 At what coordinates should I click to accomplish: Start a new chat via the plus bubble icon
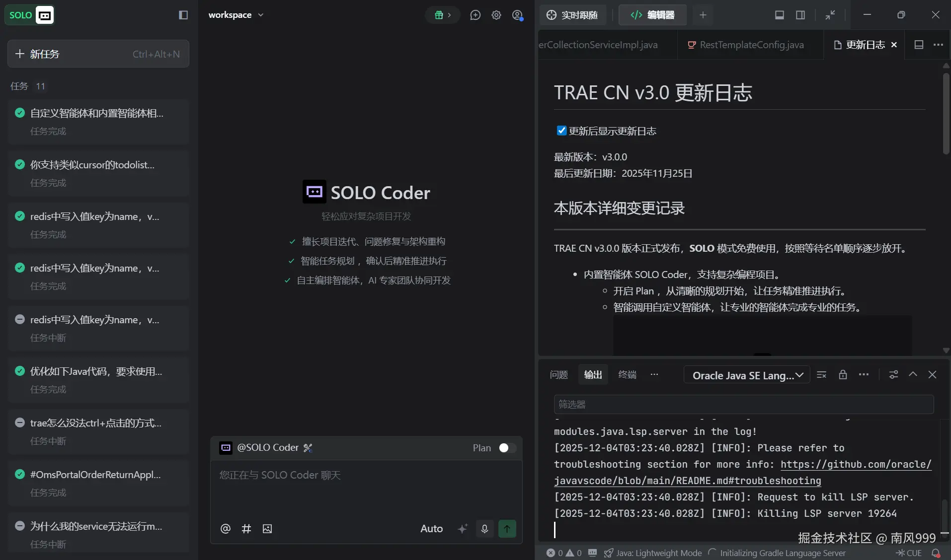pyautogui.click(x=475, y=15)
